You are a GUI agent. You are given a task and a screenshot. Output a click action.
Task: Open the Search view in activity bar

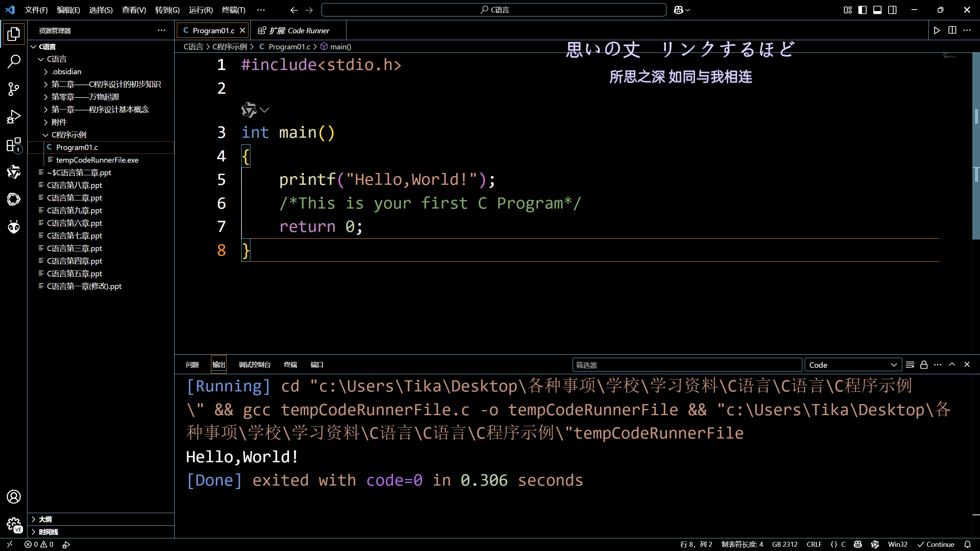(x=14, y=61)
